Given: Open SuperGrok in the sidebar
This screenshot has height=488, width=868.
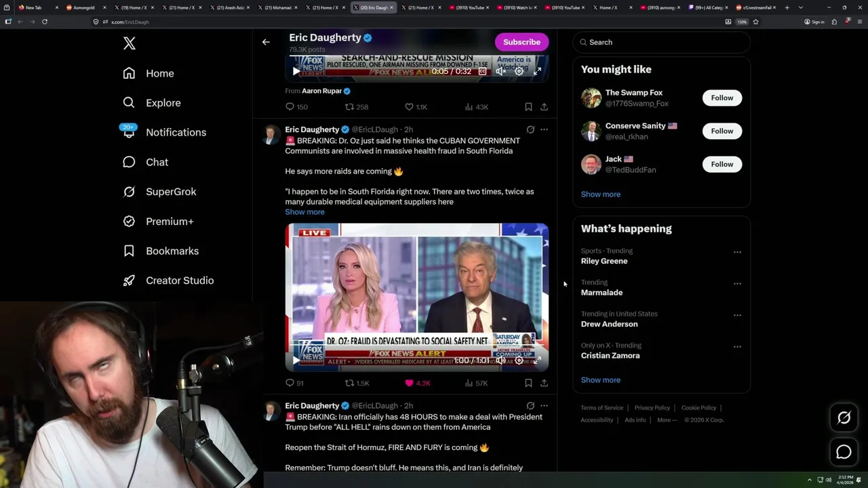Looking at the screenshot, I should [159, 192].
